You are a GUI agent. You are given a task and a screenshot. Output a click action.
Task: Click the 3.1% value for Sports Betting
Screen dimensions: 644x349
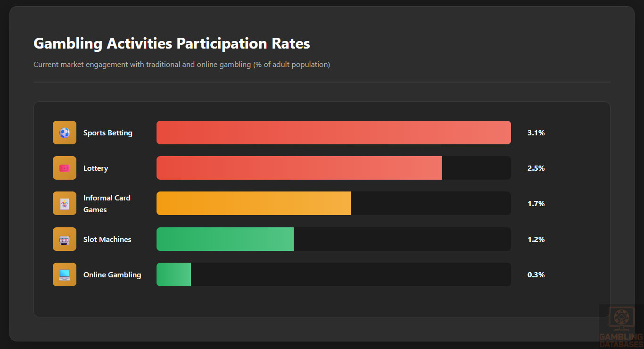pos(536,133)
